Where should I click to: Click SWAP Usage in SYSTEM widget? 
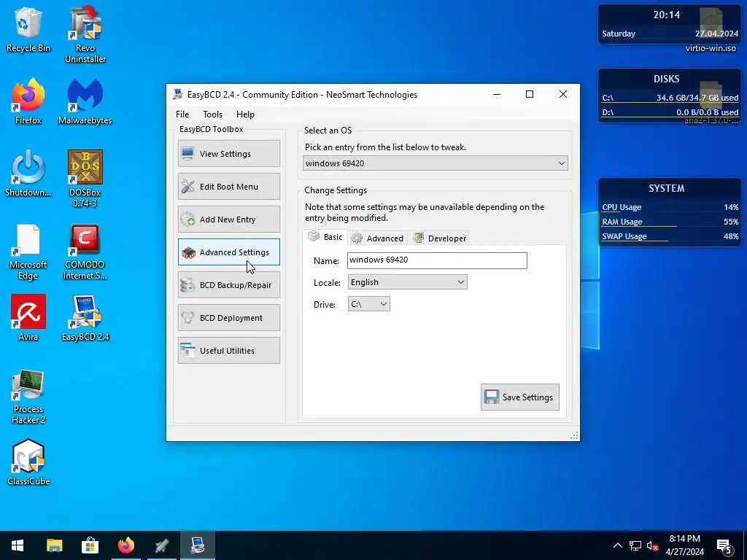[670, 236]
